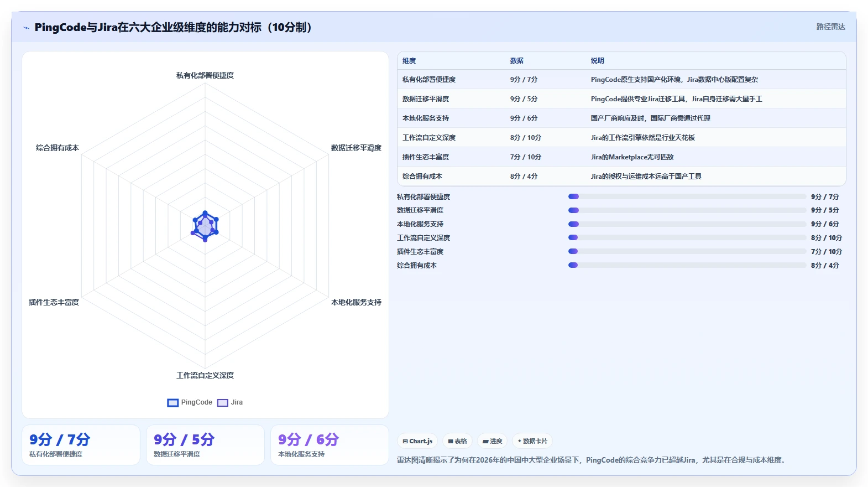Click the Jira的工作流引擎依然是行业天花板 description
Image resolution: width=868 pixels, height=487 pixels.
point(643,138)
